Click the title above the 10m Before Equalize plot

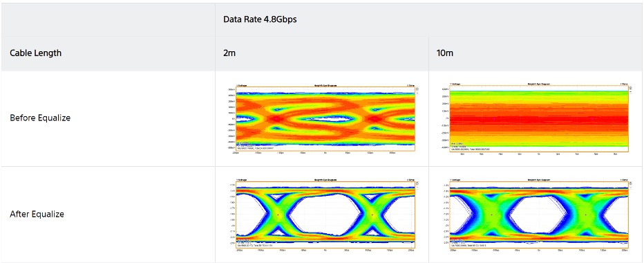(x=538, y=84)
